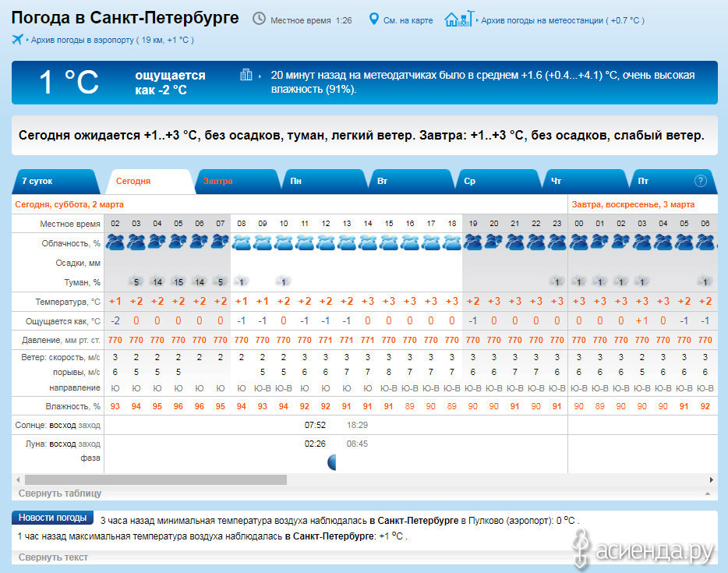Click the airplane airport archive icon

pyautogui.click(x=18, y=40)
